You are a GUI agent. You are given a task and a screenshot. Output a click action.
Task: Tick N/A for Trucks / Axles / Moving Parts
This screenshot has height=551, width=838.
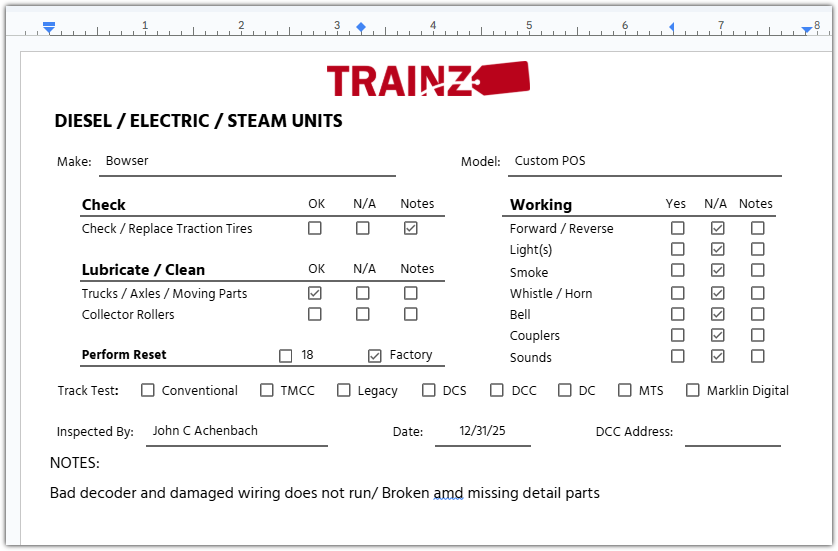tap(363, 293)
